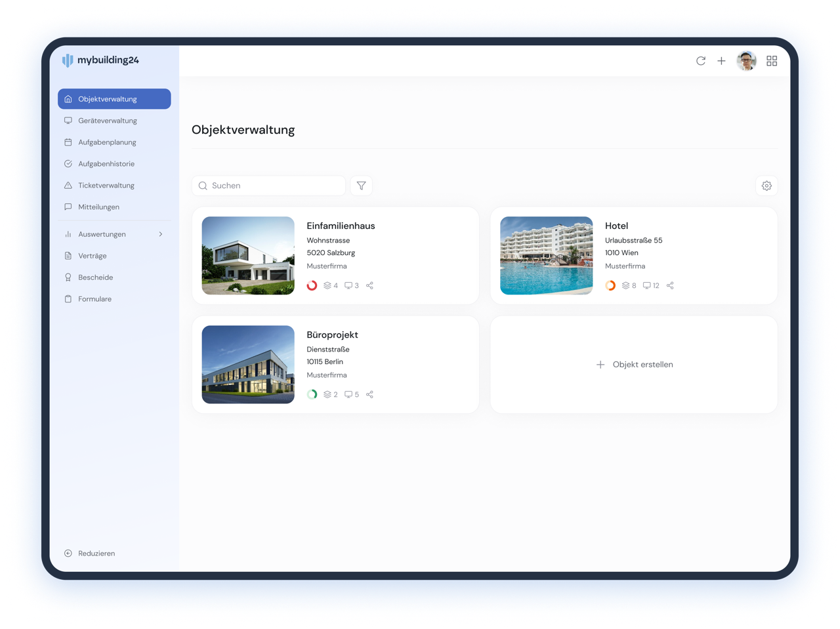Click the plus icon in top bar
840x629 pixels.
click(x=721, y=61)
